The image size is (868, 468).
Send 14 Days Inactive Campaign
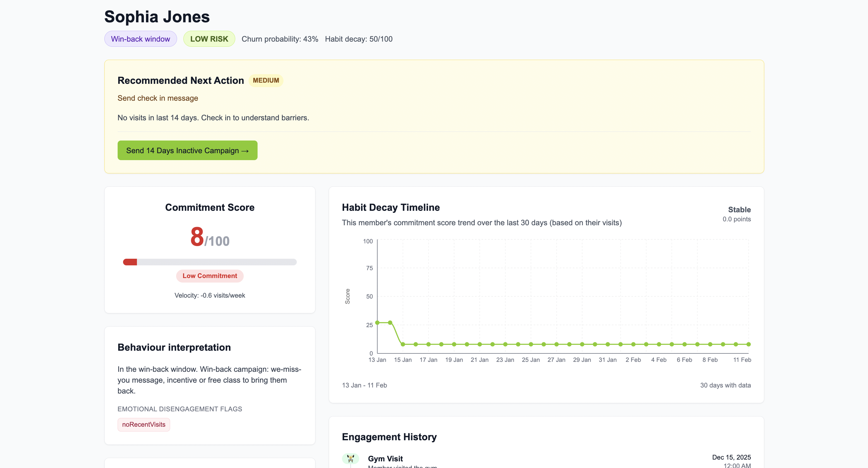click(187, 150)
